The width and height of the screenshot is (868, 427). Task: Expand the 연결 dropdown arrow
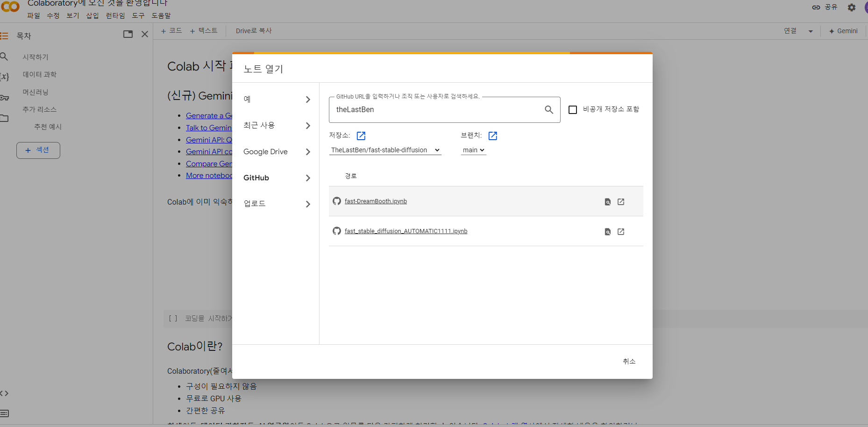[811, 31]
